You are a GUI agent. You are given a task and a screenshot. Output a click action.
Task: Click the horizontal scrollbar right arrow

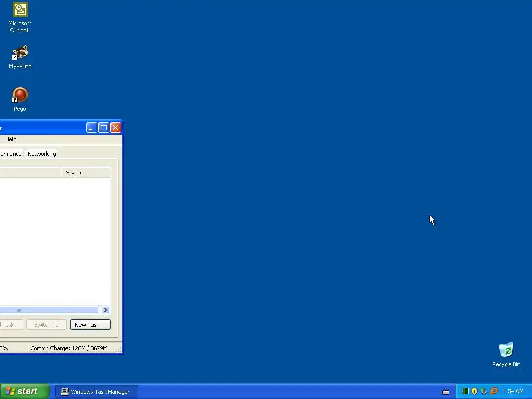click(x=105, y=310)
